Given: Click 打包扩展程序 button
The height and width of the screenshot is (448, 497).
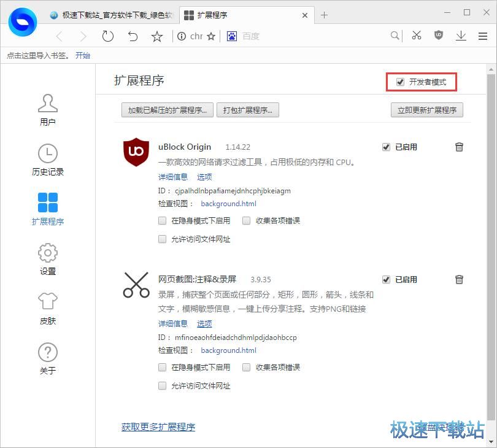Looking at the screenshot, I should [248, 110].
